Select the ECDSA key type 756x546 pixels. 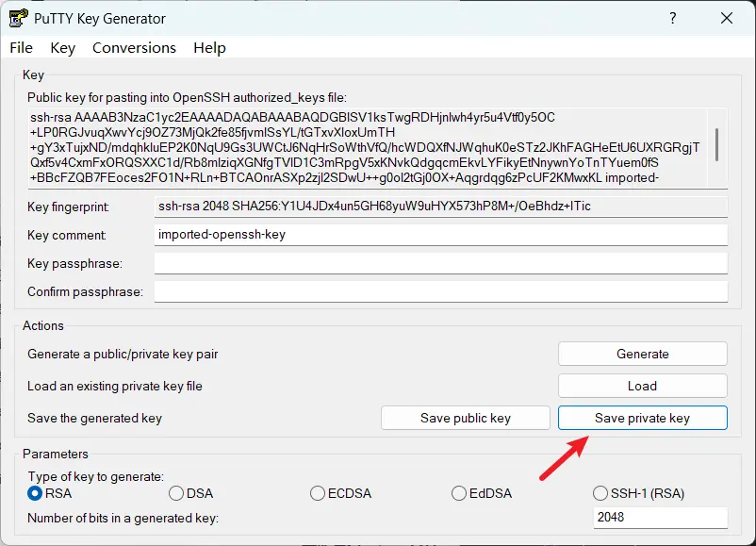click(x=318, y=493)
